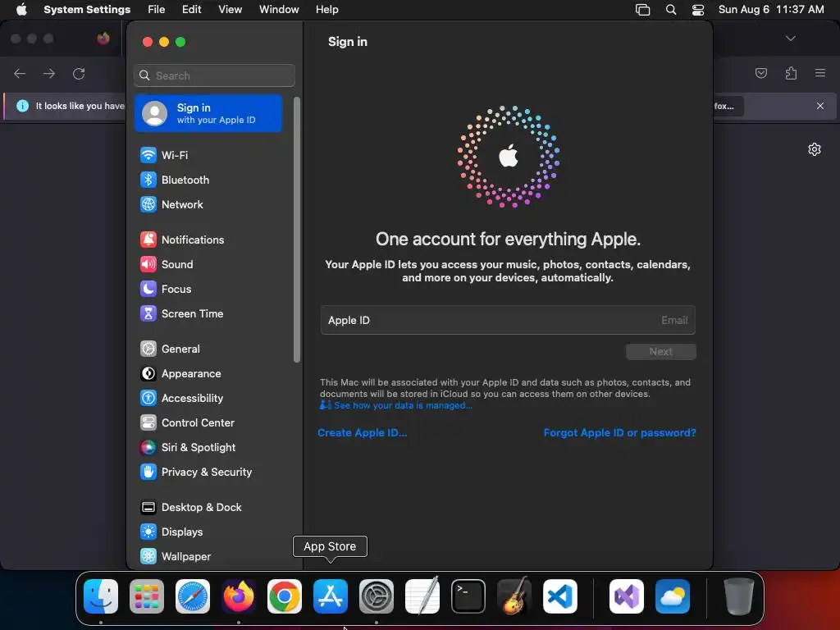Open Firefox new tab personalize gear
The height and width of the screenshot is (630, 840).
point(815,149)
